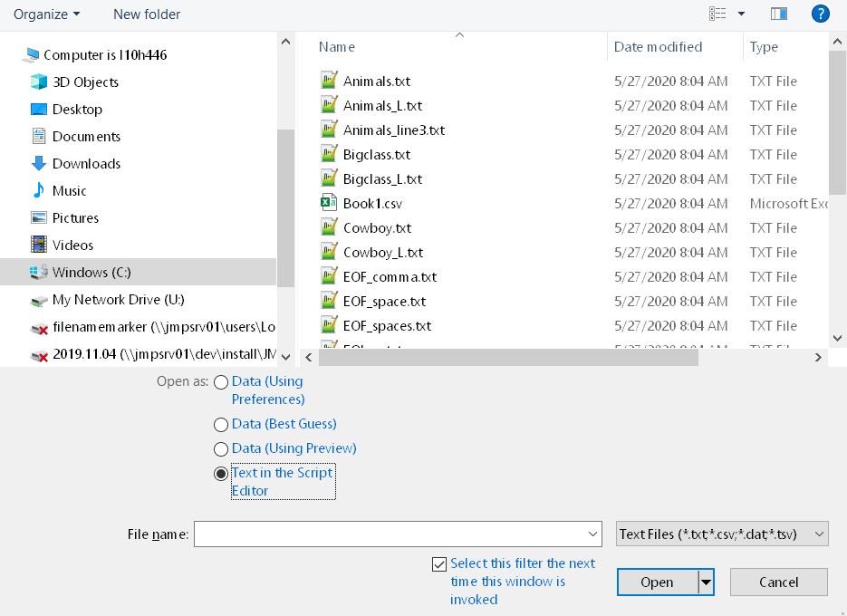The image size is (847, 616).
Task: Click inside the File name field
Action: pyautogui.click(x=396, y=534)
